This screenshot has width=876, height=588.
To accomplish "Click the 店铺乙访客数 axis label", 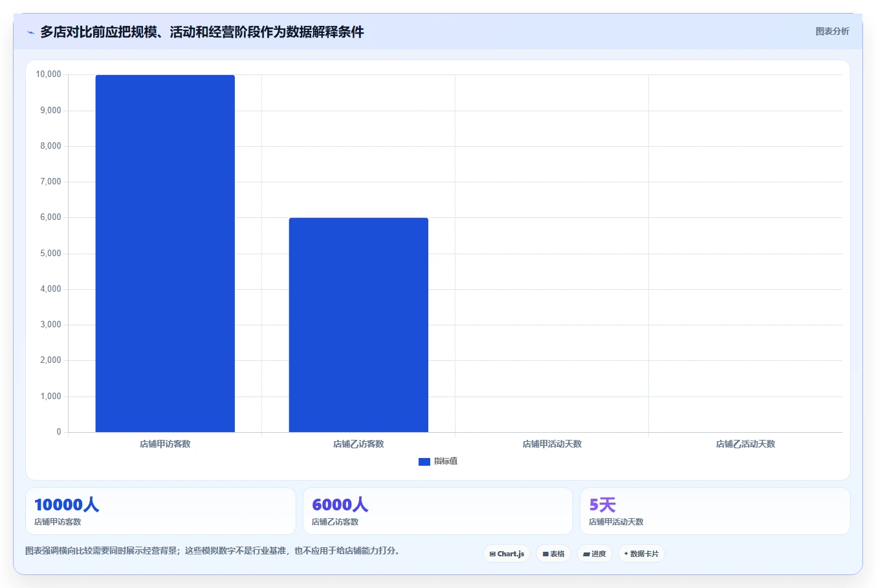I will 358,444.
